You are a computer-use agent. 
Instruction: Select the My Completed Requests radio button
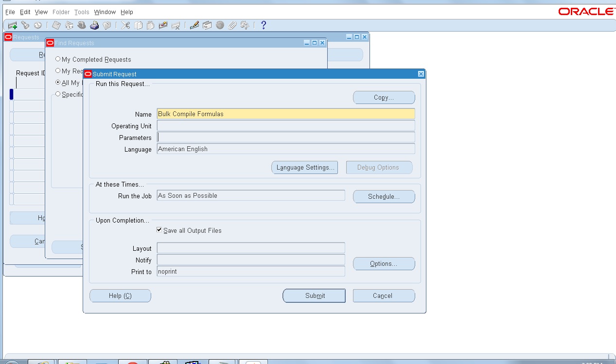point(58,59)
